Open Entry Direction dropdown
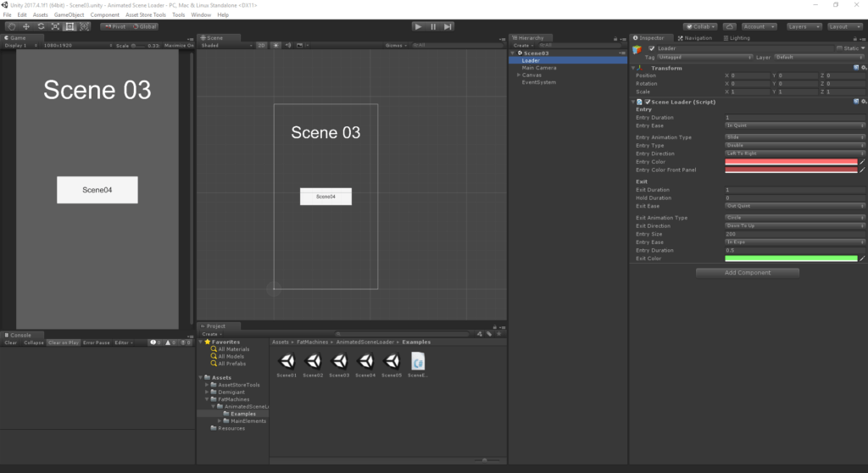 (795, 153)
